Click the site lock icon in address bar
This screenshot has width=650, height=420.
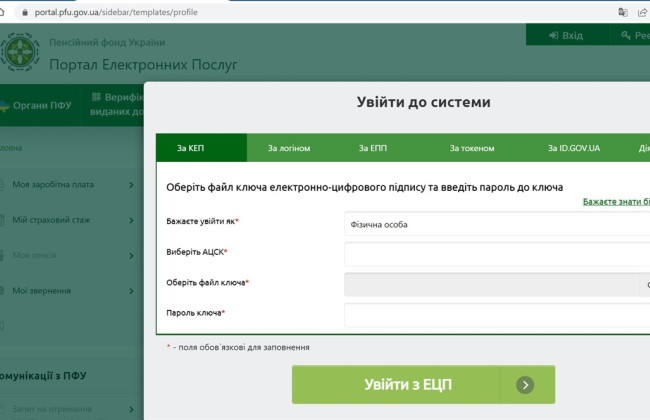pos(25,12)
